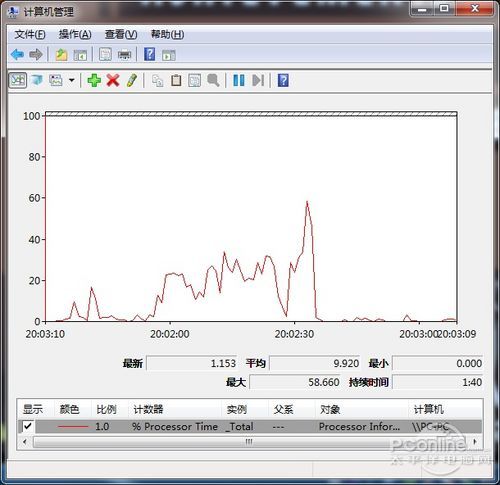Click the green plus Add counter icon

click(94, 80)
